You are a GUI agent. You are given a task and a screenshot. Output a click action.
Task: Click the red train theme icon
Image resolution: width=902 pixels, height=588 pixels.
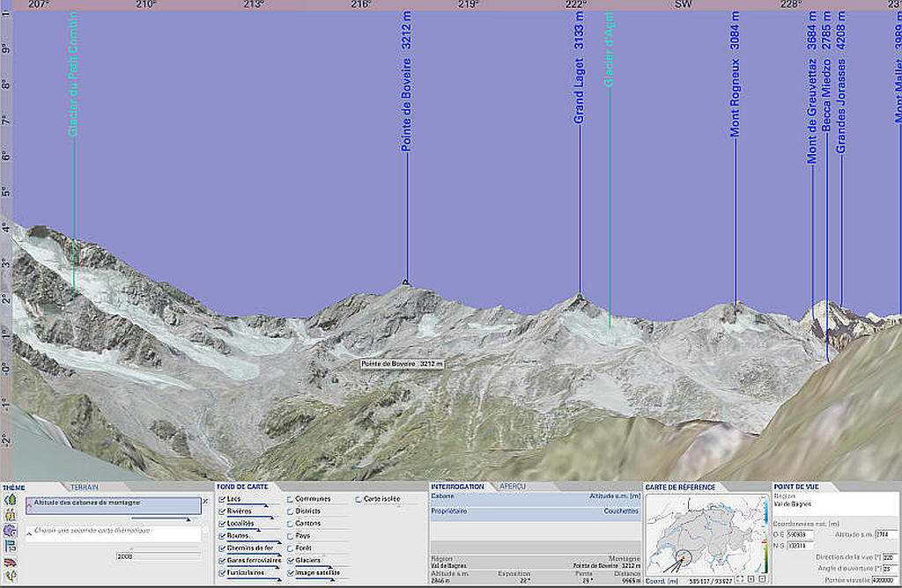10,563
